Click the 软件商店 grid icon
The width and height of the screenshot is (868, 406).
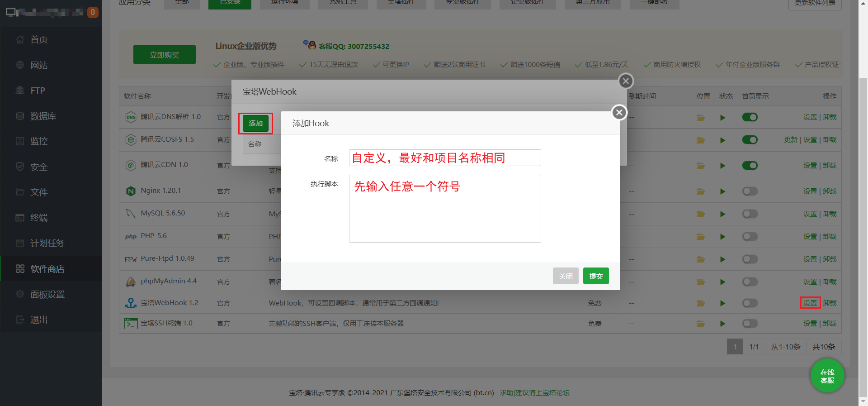(x=20, y=269)
